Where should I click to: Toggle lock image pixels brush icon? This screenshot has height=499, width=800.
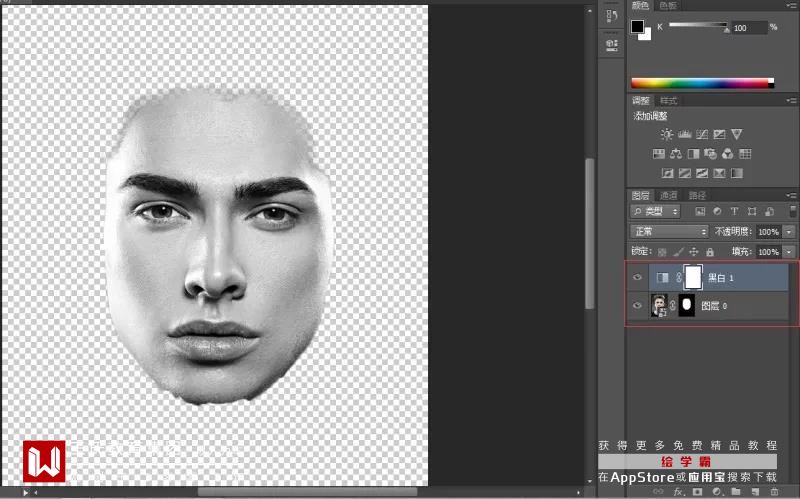click(x=678, y=252)
